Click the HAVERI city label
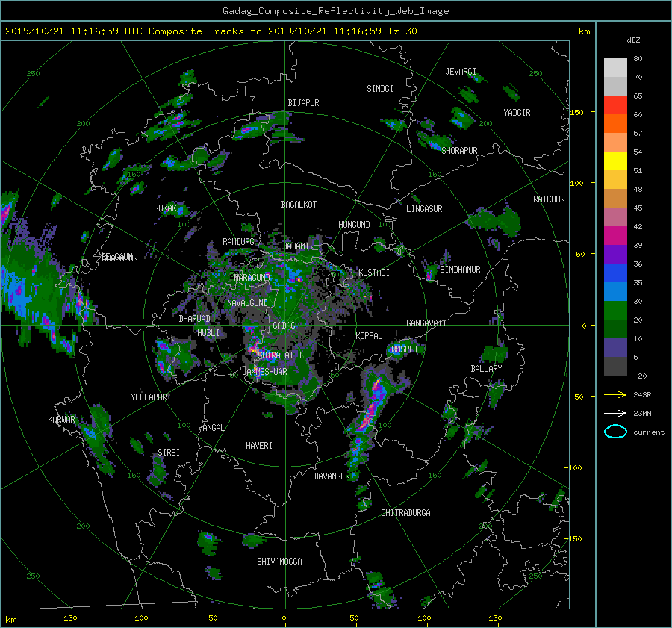The width and height of the screenshot is (672, 628). click(x=259, y=446)
